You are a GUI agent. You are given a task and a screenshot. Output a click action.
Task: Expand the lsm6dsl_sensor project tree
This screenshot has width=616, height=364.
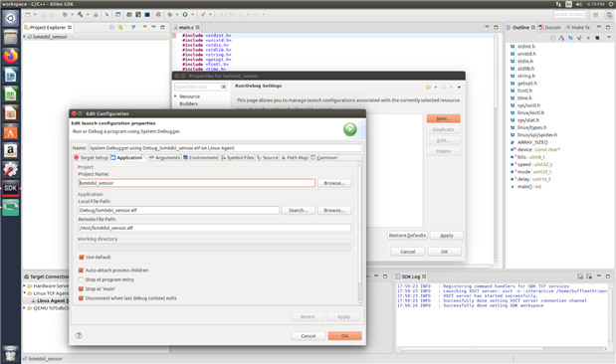[x=24, y=37]
